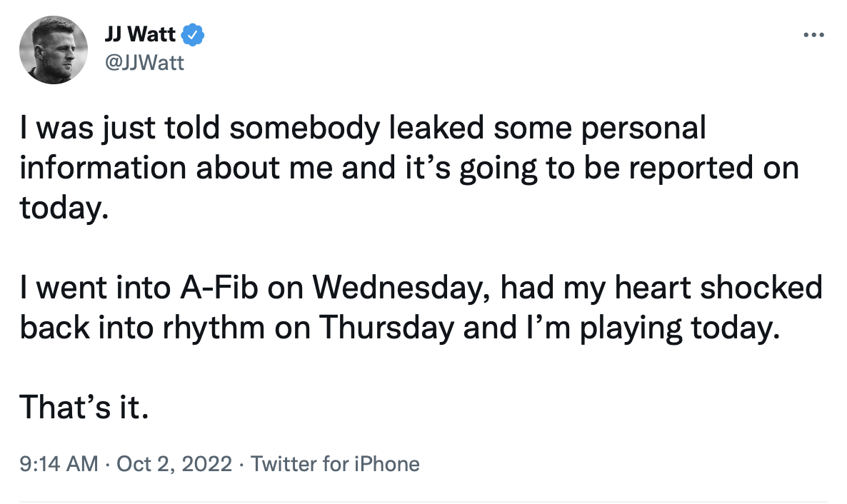
Task: Click the word somebody in the tweet
Action: tap(305, 128)
